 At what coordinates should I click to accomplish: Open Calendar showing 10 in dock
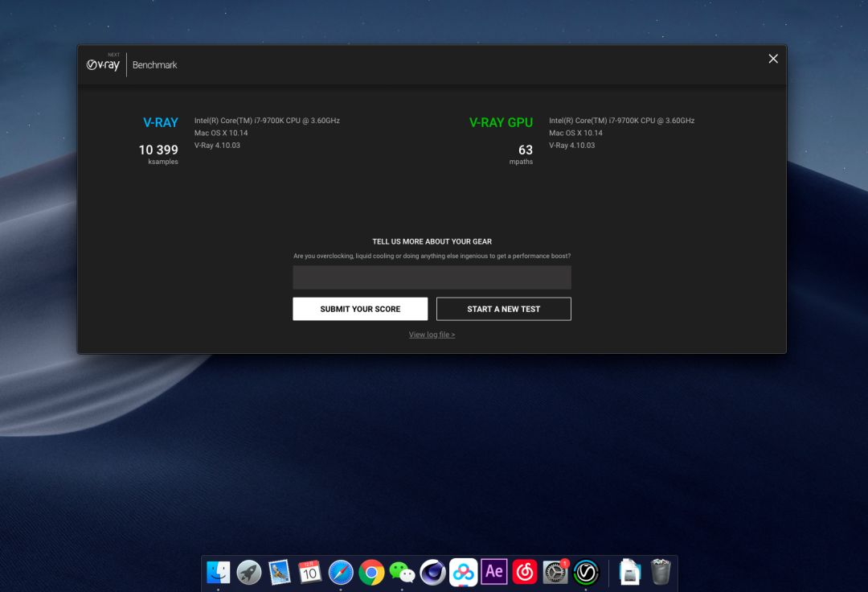[x=310, y=572]
